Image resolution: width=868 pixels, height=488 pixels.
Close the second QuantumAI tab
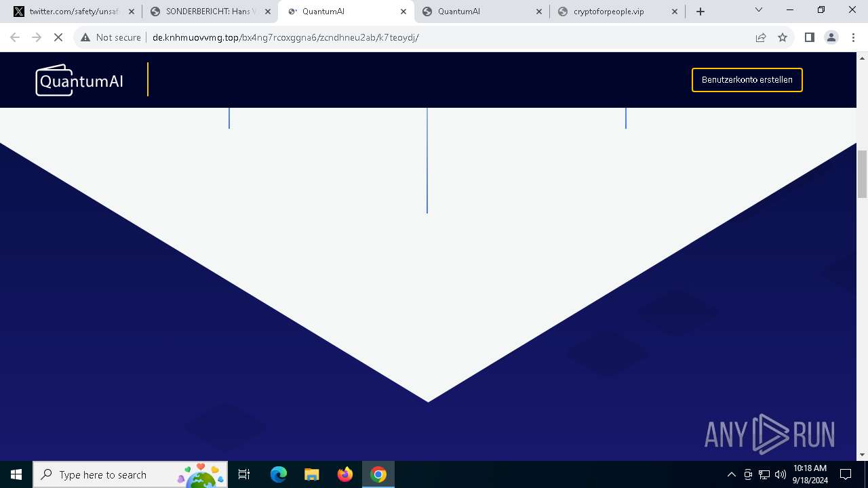pos(539,12)
